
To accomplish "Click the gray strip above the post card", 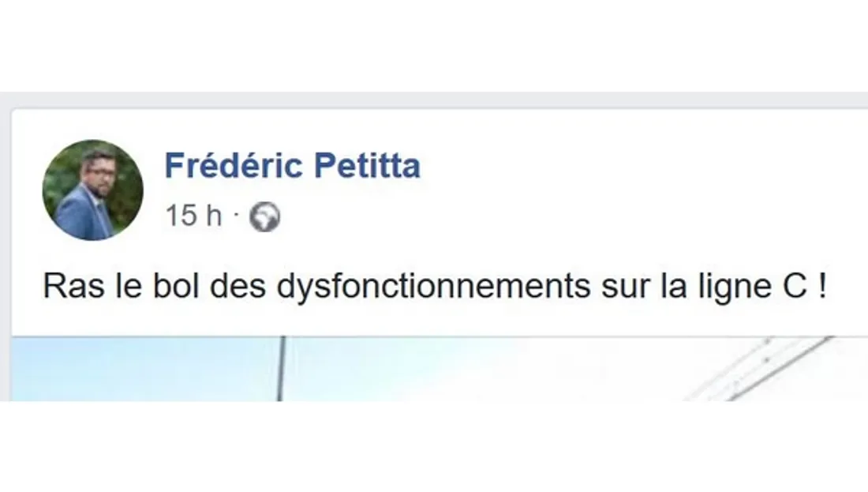I will pyautogui.click(x=434, y=100).
